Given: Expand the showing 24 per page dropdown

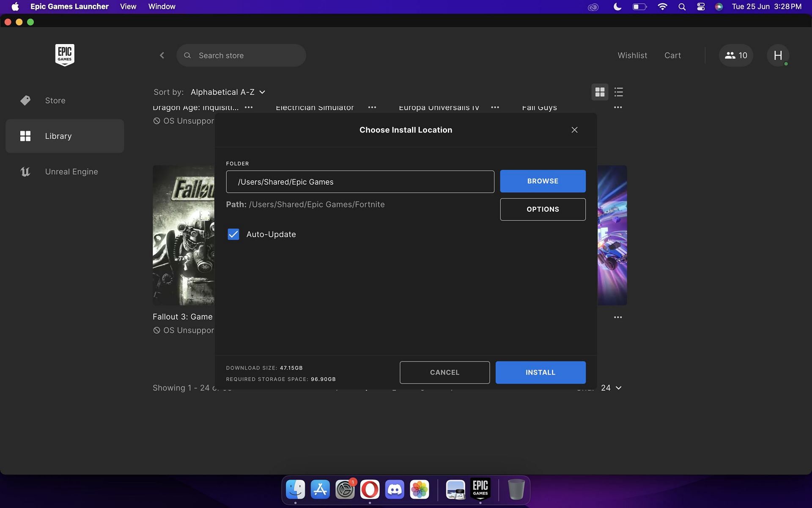Looking at the screenshot, I should 611,387.
